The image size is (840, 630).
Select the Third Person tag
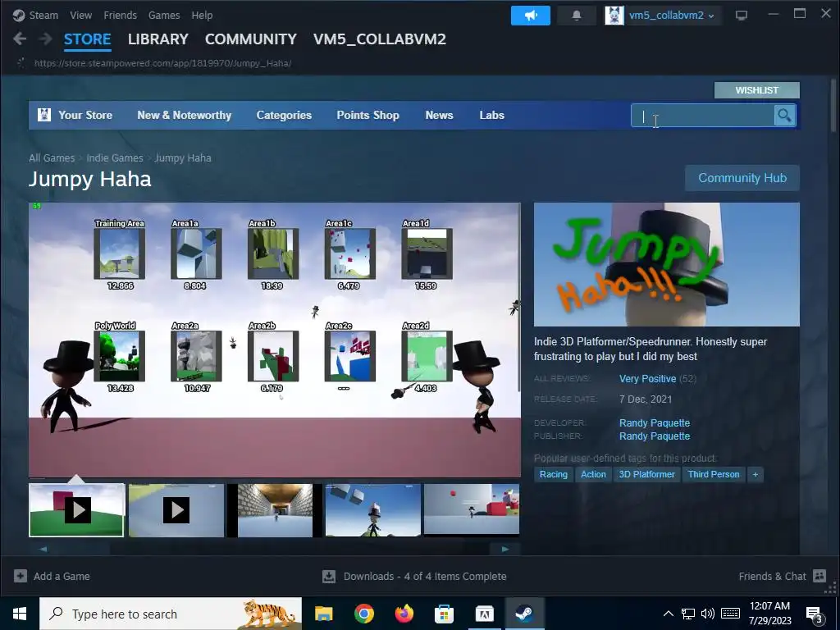(x=714, y=474)
